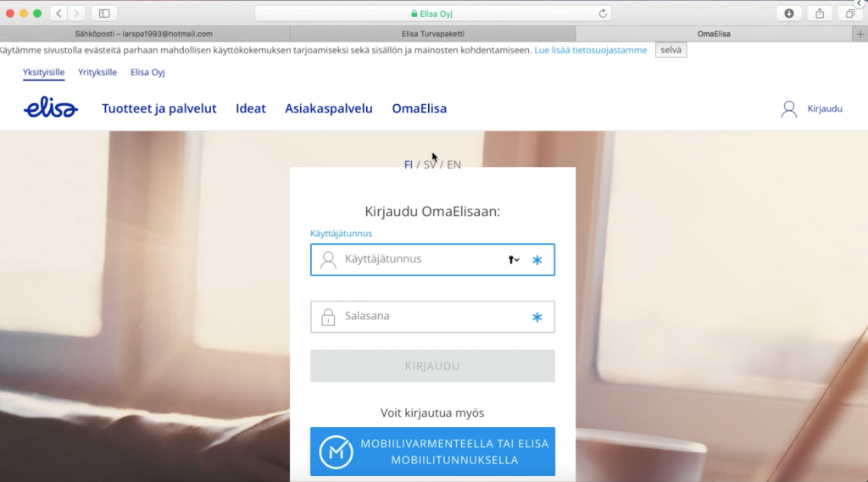Open the password key autofill dropdown
The height and width of the screenshot is (482, 868).
514,260
